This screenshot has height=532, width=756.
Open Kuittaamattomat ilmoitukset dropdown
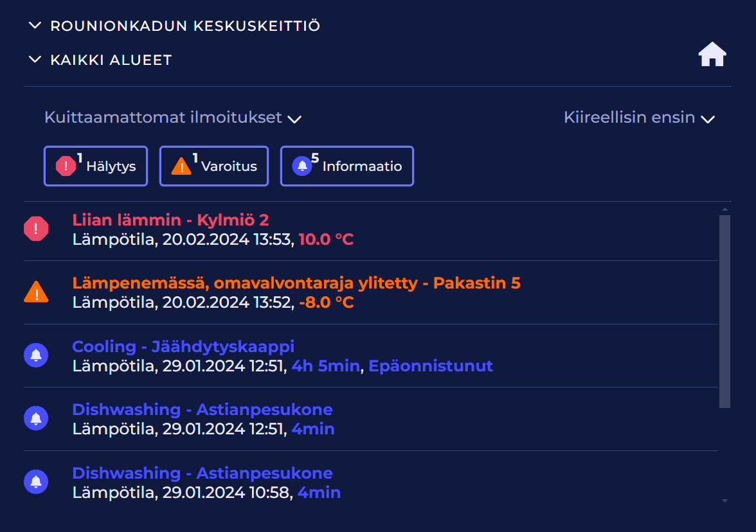tap(173, 118)
